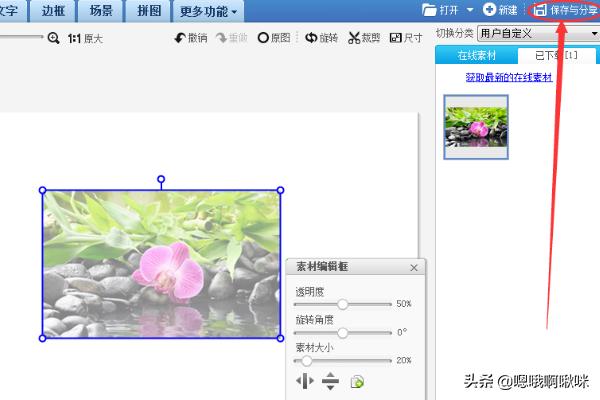Select the 裁剪 (crop) tool

(x=364, y=38)
